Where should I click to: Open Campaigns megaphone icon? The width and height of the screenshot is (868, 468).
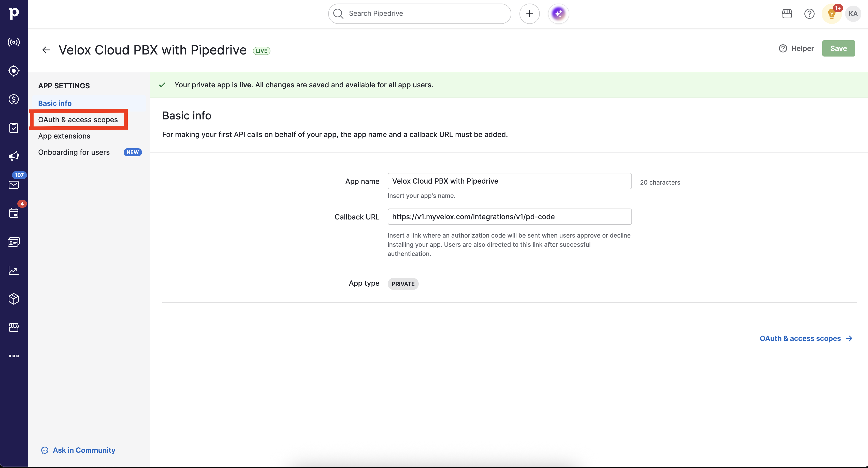[x=13, y=156]
